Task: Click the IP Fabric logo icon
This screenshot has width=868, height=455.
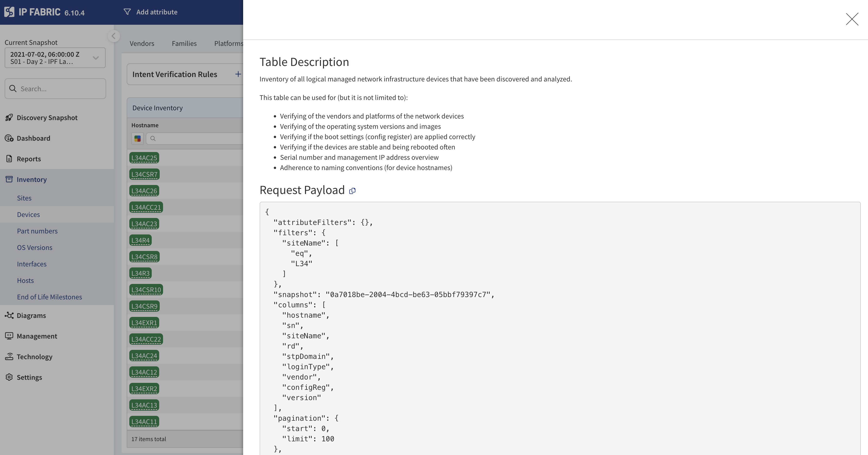Action: (x=9, y=12)
